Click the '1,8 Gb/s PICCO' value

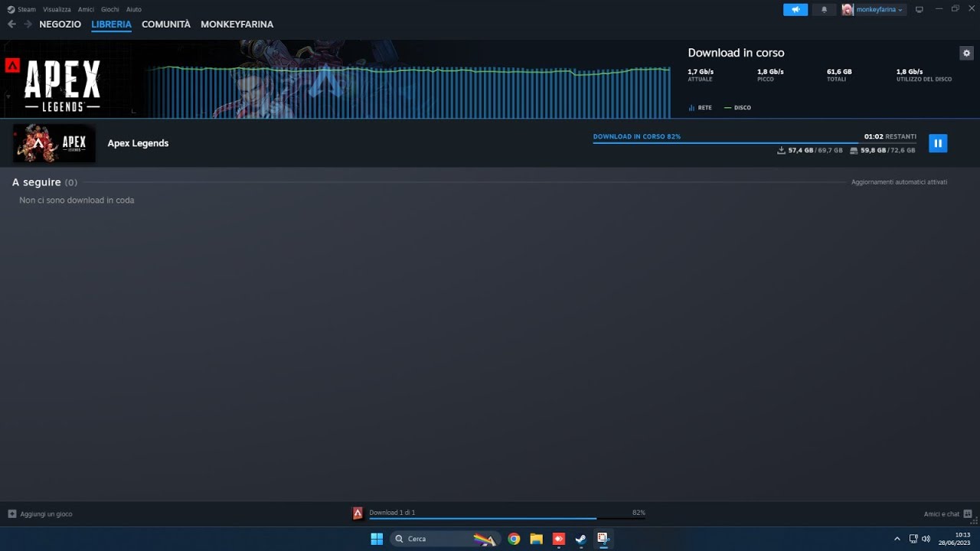pyautogui.click(x=770, y=75)
